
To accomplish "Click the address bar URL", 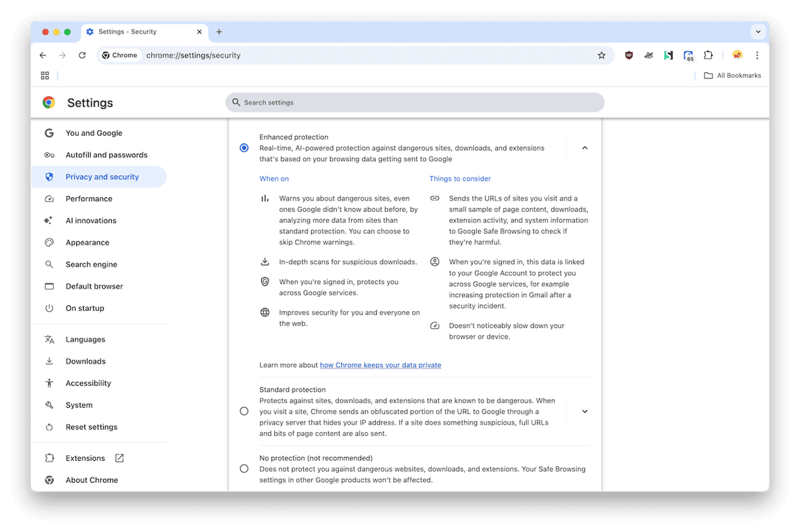I will click(193, 55).
